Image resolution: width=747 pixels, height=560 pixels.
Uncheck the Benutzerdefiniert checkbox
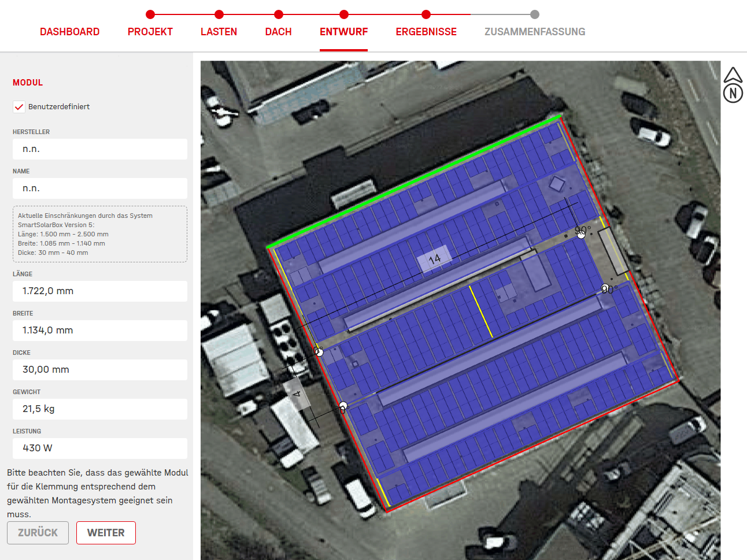click(x=19, y=106)
